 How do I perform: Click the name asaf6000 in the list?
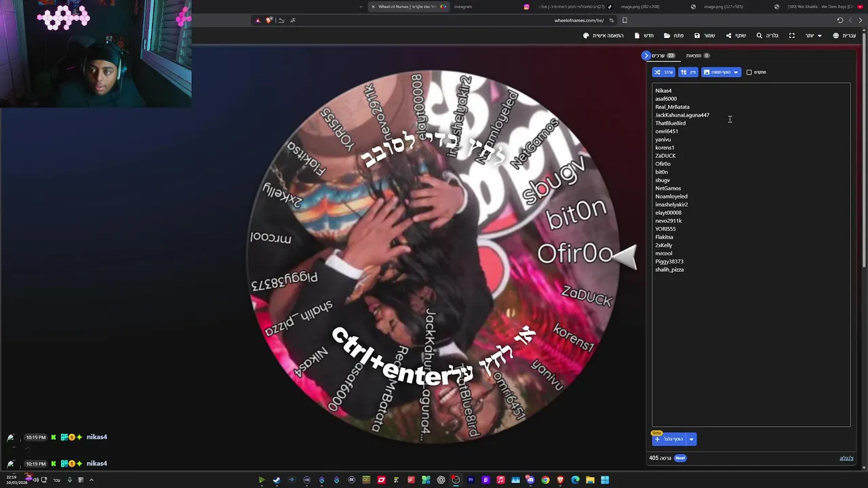point(666,99)
